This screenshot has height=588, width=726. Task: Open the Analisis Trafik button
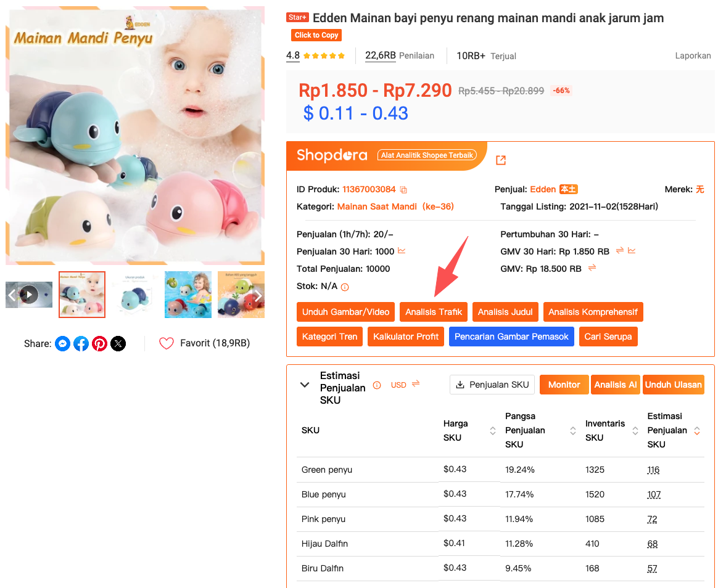[x=434, y=312]
